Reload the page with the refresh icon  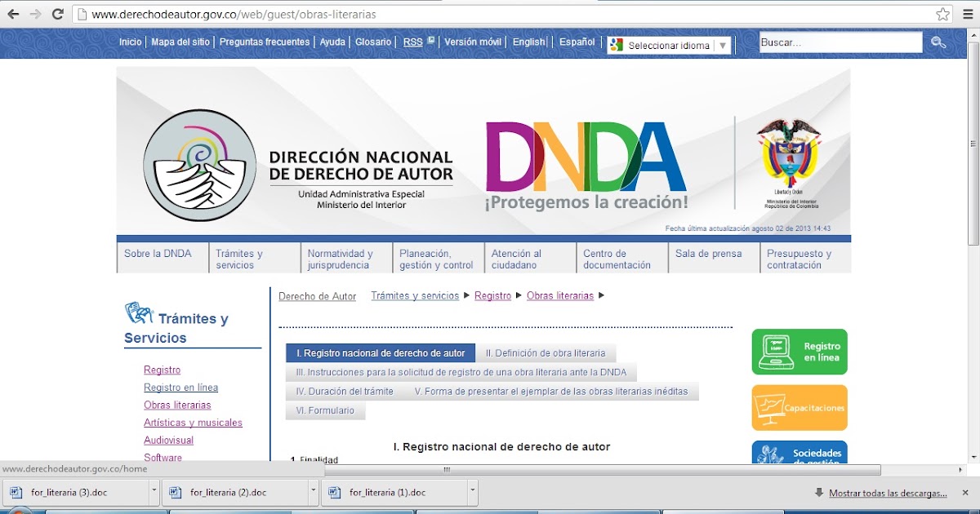pyautogui.click(x=57, y=14)
